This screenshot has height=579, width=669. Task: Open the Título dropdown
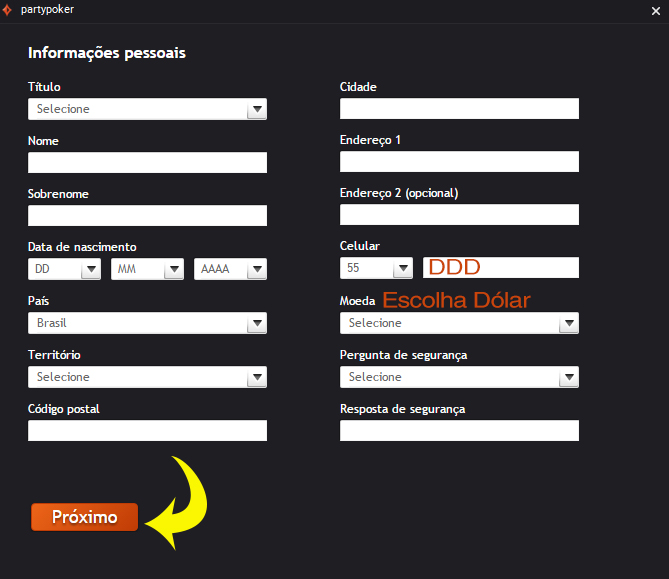147,109
